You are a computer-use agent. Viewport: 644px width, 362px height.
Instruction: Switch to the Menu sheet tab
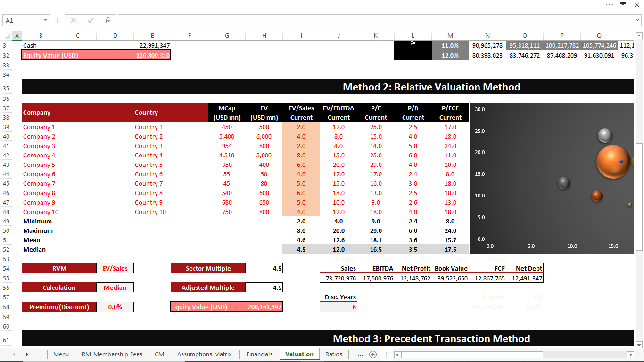(x=61, y=354)
